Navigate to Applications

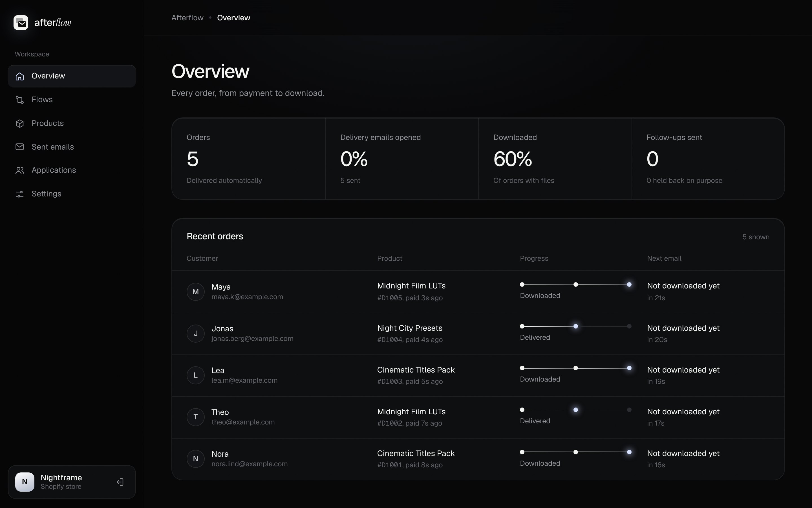point(72,170)
